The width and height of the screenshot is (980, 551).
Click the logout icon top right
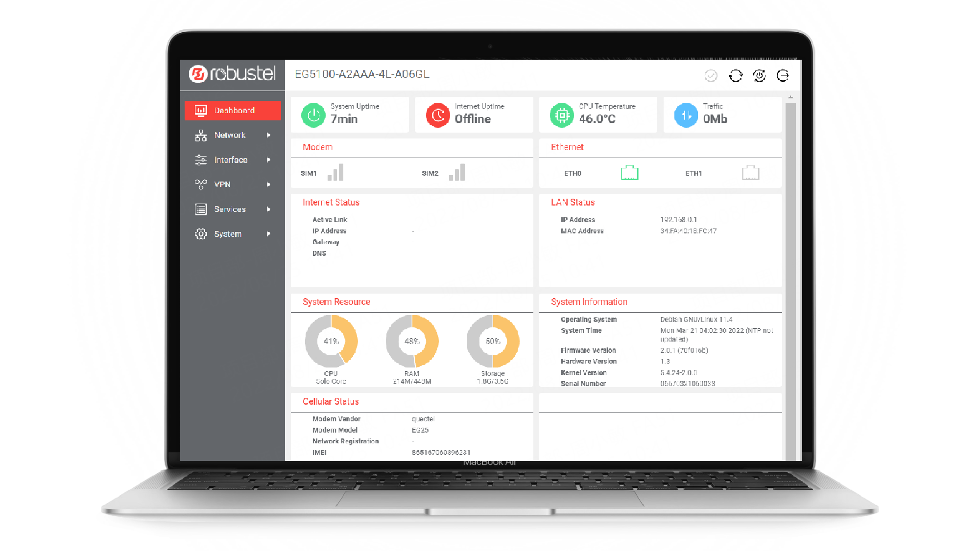coord(782,75)
